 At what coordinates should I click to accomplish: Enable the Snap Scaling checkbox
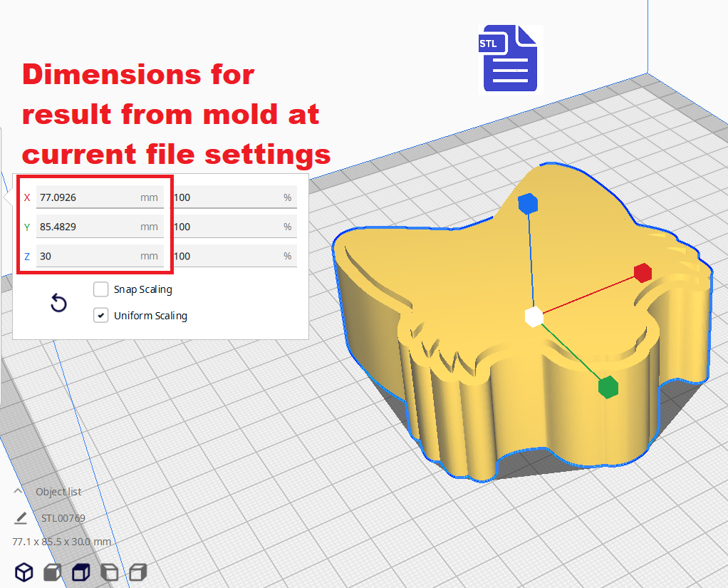point(101,289)
